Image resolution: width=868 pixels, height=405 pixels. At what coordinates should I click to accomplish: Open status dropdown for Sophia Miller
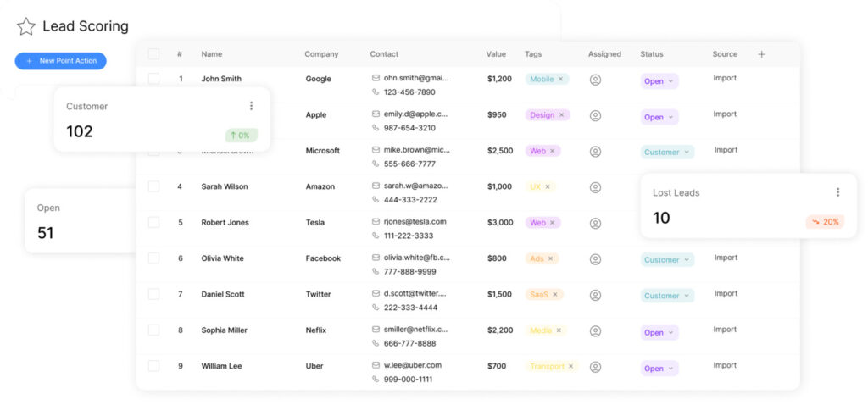(659, 333)
